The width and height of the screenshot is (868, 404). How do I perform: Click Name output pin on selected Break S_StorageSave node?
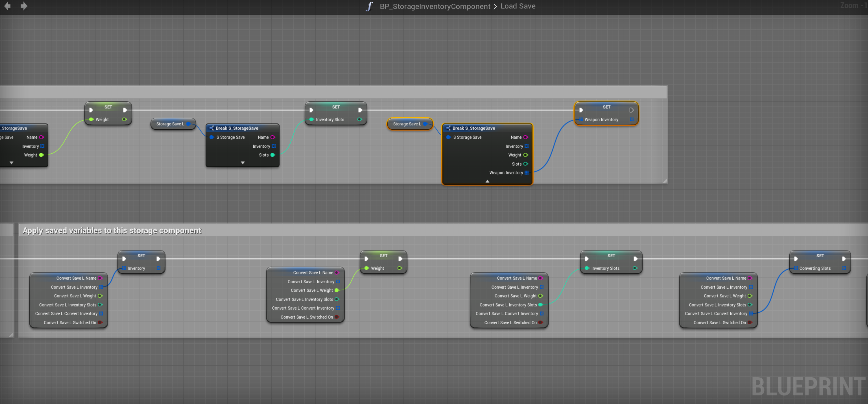click(x=526, y=137)
